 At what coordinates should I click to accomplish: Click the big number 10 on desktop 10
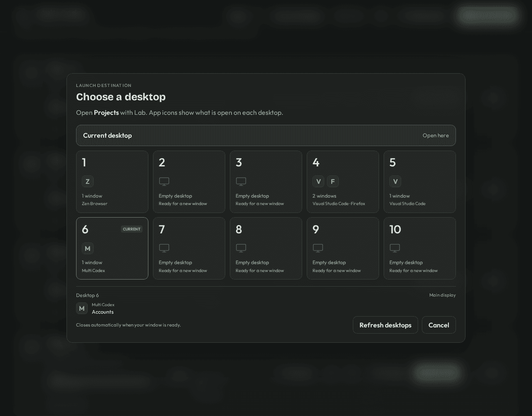click(395, 230)
